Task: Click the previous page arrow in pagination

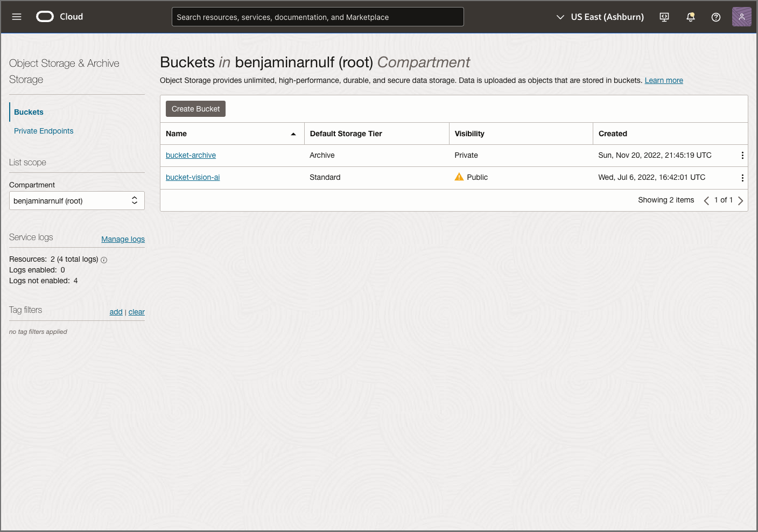Action: 706,200
